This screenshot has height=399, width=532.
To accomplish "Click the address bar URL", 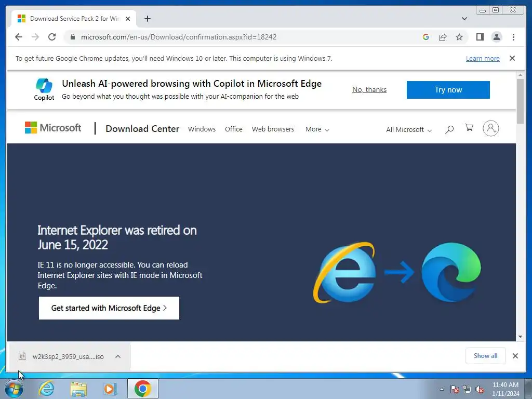I will 179,37.
